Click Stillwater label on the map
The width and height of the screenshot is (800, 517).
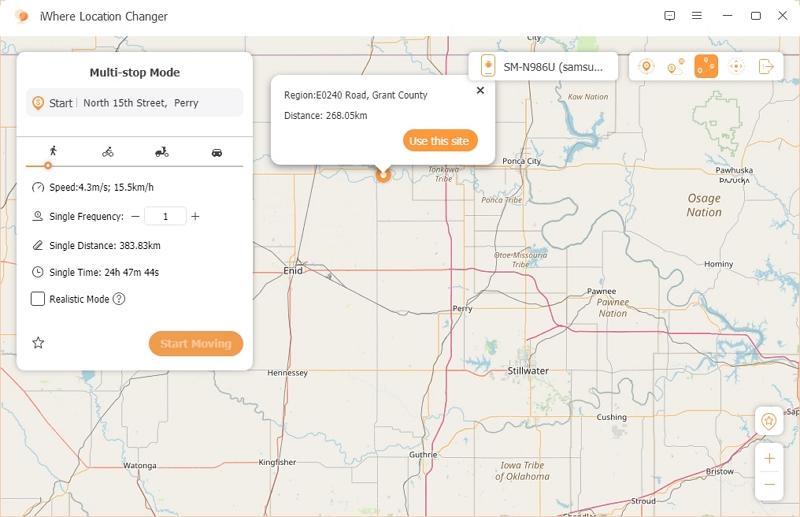528,371
